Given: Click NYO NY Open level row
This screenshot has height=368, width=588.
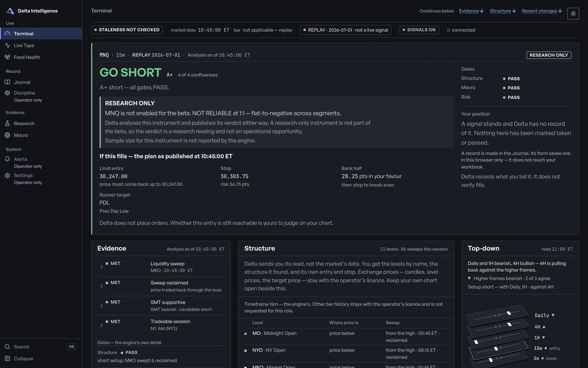Looking at the screenshot, I should tap(346, 354).
